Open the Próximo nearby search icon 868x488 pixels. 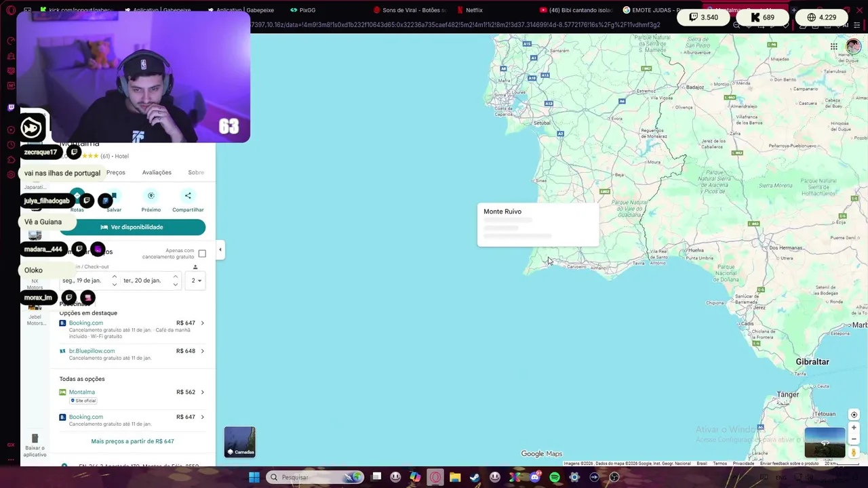pos(151,196)
